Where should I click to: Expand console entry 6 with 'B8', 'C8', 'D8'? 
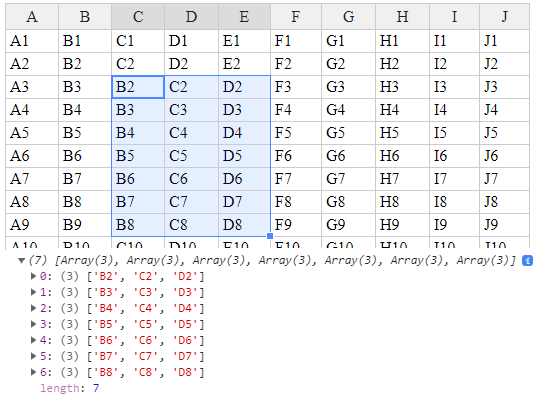click(x=34, y=372)
